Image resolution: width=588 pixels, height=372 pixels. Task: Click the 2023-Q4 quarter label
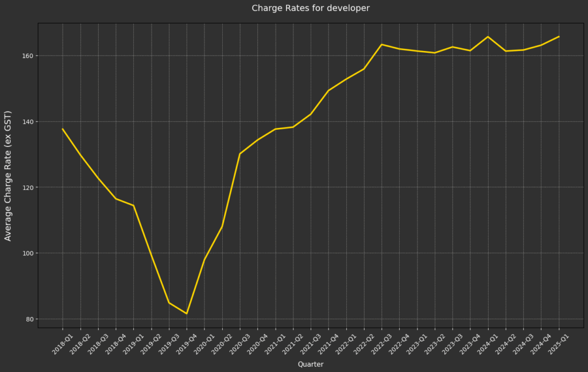tap(470, 344)
